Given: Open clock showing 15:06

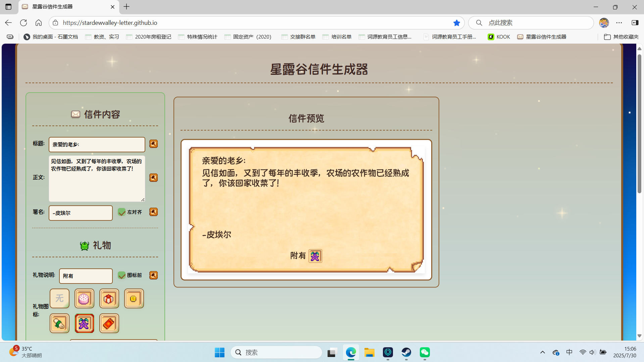Looking at the screenshot, I should click(x=625, y=352).
